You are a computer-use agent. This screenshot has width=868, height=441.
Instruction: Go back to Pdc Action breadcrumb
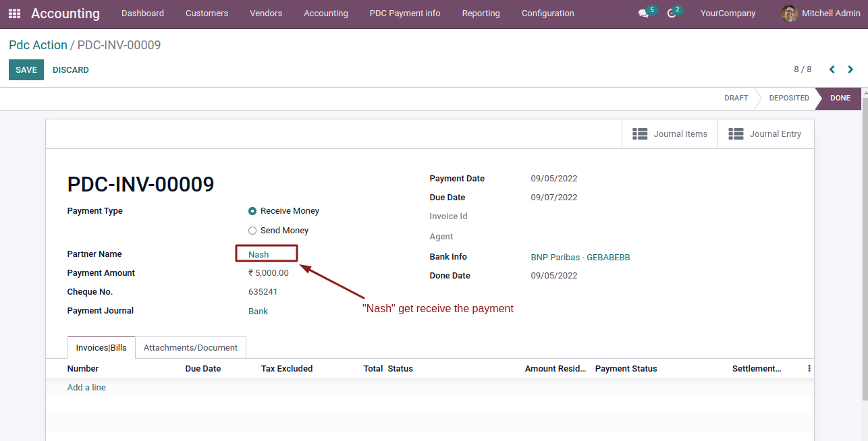click(38, 45)
